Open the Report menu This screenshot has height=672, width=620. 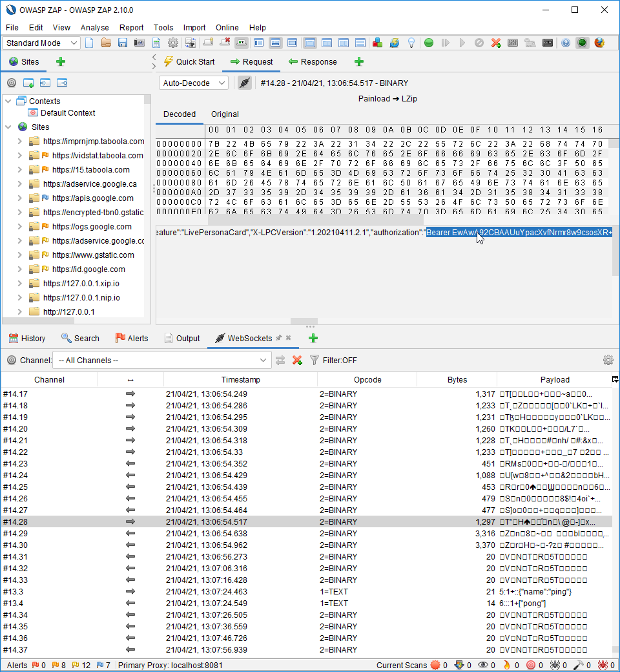pos(132,27)
